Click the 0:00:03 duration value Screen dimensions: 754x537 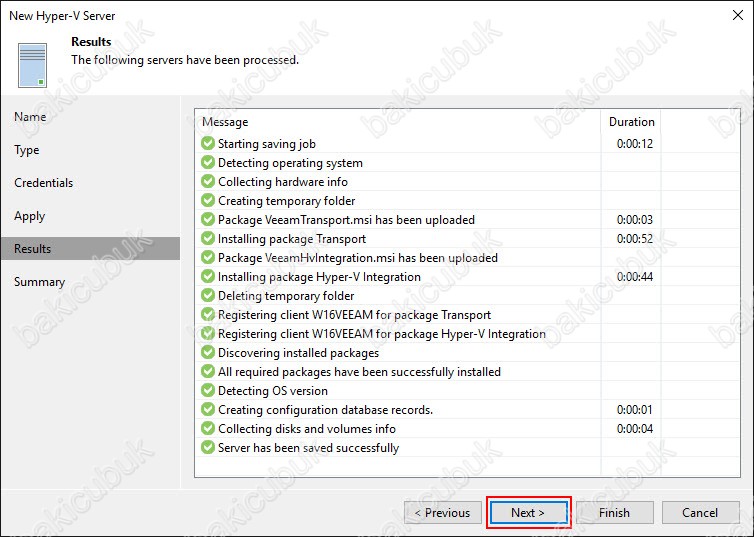click(x=635, y=220)
